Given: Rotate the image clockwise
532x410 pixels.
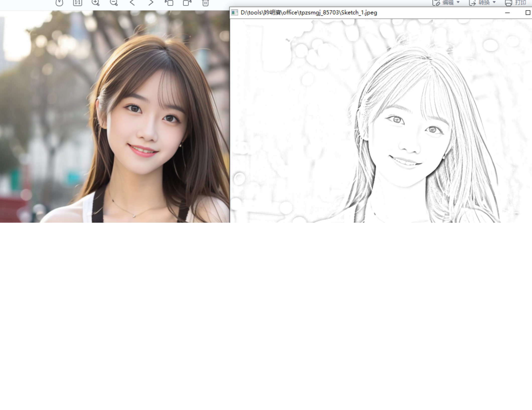Looking at the screenshot, I should [x=187, y=3].
